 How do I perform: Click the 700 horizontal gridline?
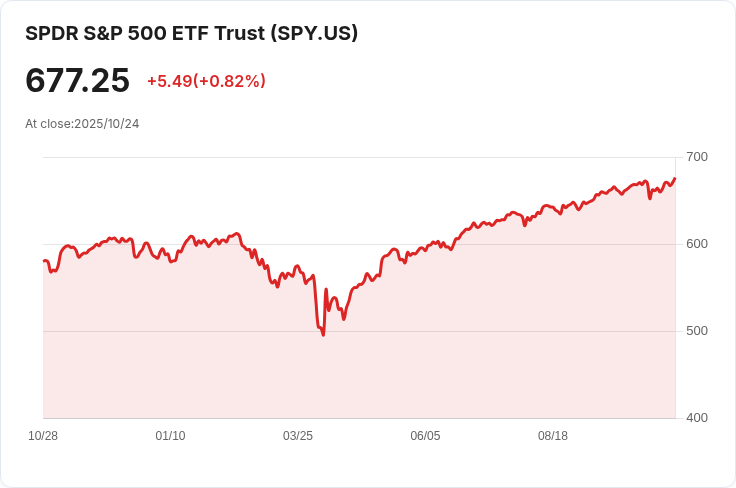[359, 157]
